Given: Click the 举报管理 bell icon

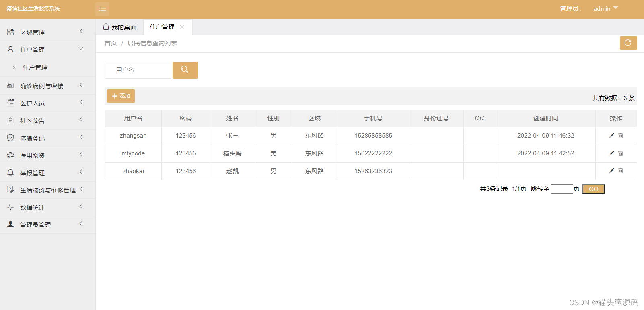Looking at the screenshot, I should [x=10, y=172].
